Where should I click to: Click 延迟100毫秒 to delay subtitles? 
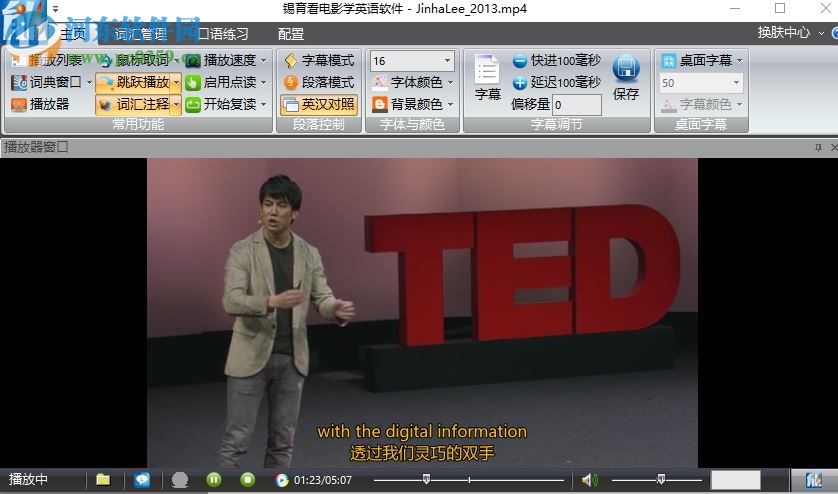(x=556, y=82)
